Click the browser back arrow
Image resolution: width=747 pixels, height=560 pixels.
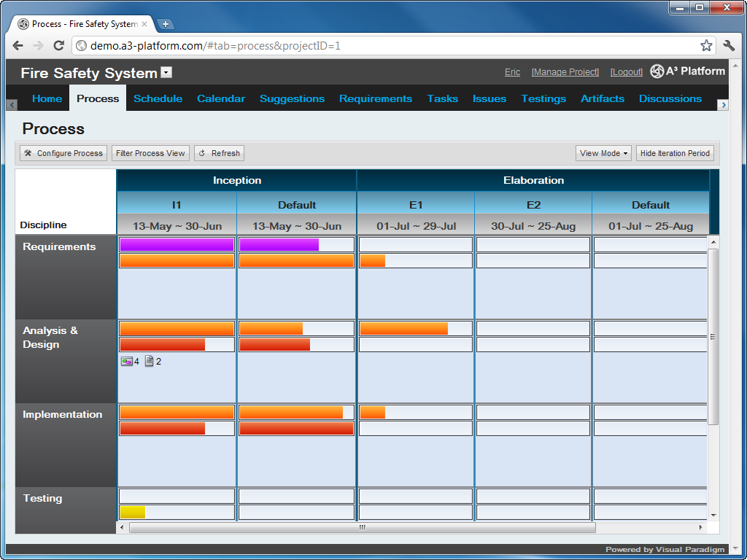tap(18, 46)
